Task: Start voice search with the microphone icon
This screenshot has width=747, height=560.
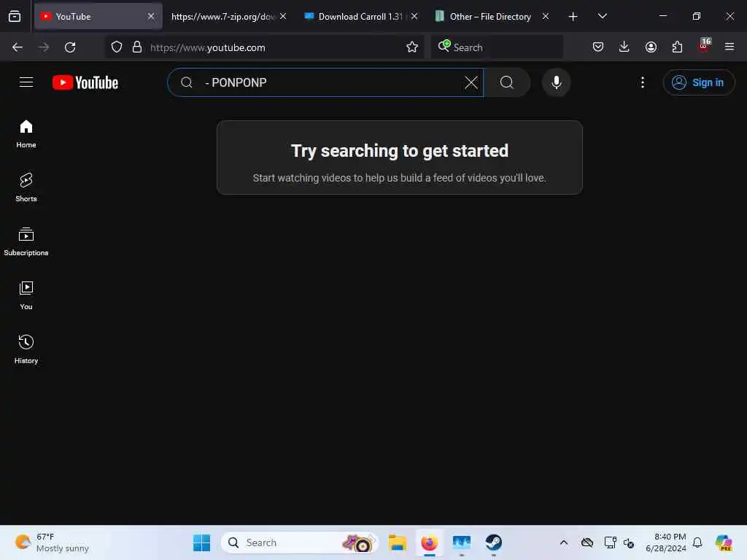Action: coord(556,82)
